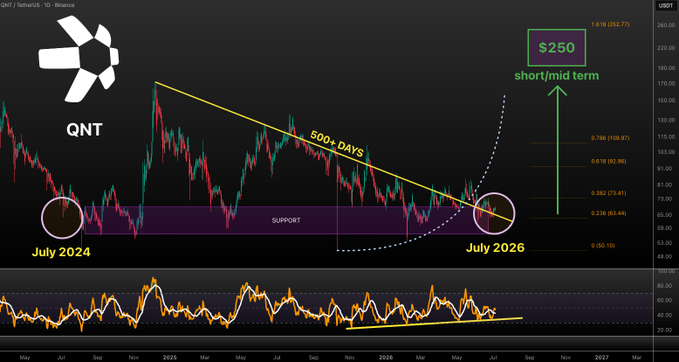This screenshot has width=679, height=362.
Task: Select the 'July 2026' annotation text
Action: point(495,248)
